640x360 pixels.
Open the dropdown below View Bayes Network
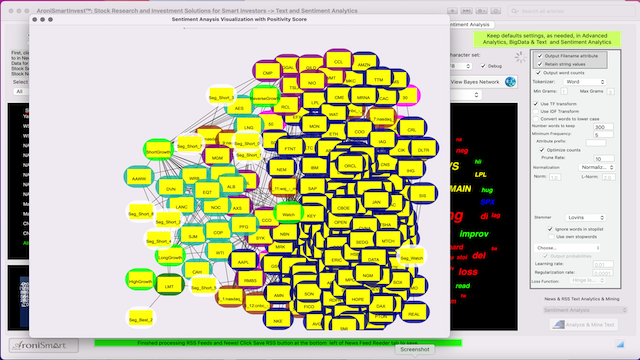pos(466,95)
